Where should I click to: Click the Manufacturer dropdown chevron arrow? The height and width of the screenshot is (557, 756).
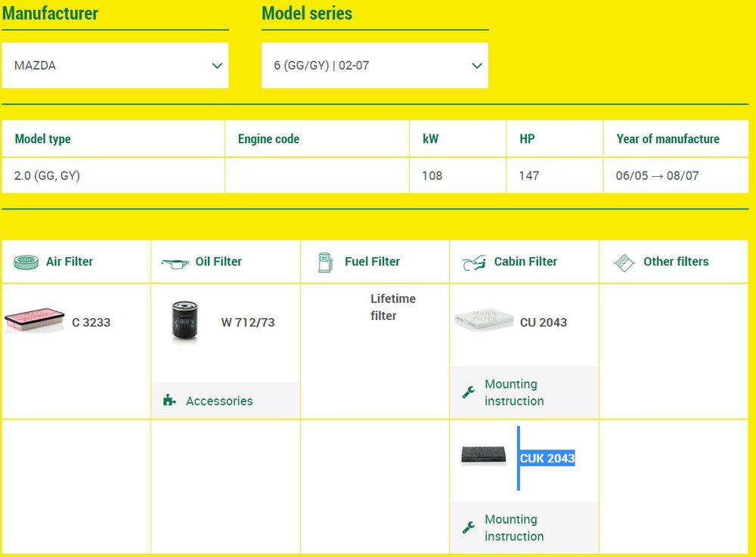pyautogui.click(x=217, y=66)
